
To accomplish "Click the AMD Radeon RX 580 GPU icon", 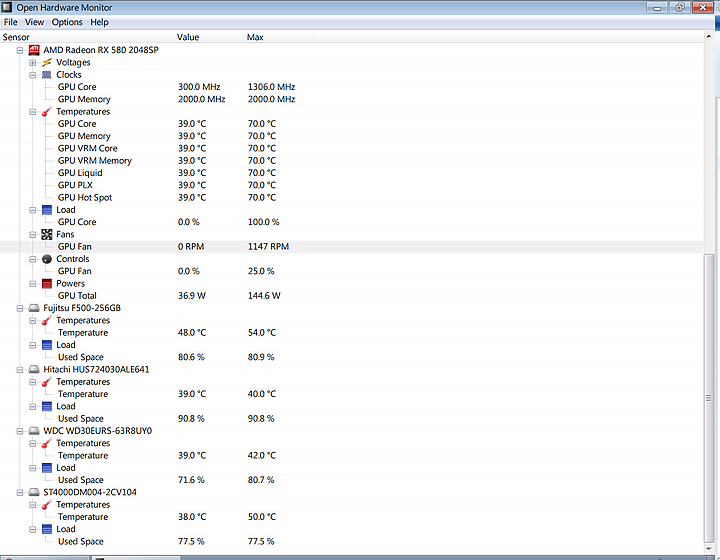I will point(34,50).
